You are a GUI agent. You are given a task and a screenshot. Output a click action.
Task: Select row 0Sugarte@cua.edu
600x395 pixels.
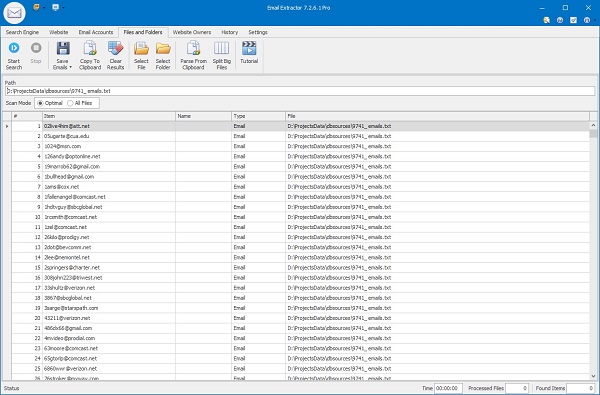tap(301, 136)
